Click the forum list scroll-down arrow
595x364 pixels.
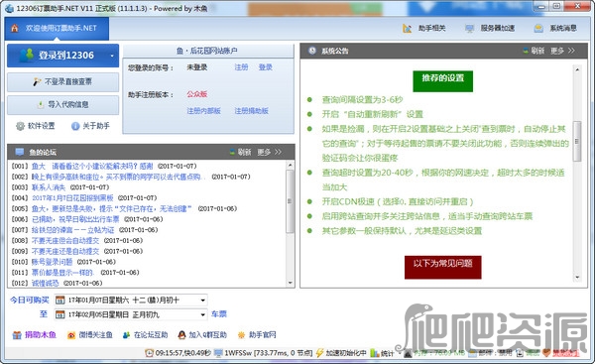[x=290, y=283]
